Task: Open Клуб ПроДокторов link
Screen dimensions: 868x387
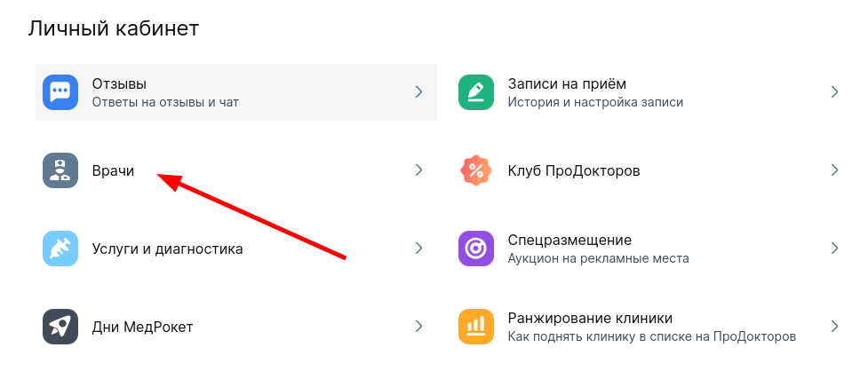Action: pos(573,170)
